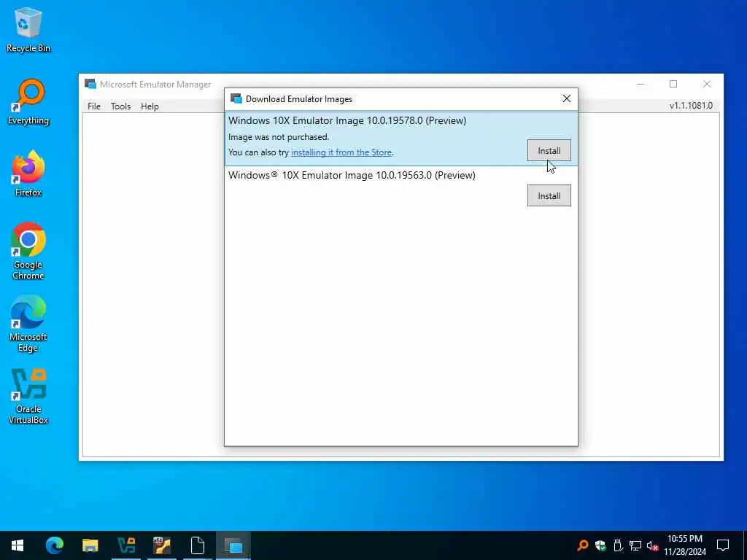Open the Windows Security tray icon
Image resolution: width=747 pixels, height=560 pixels.
[x=600, y=545]
